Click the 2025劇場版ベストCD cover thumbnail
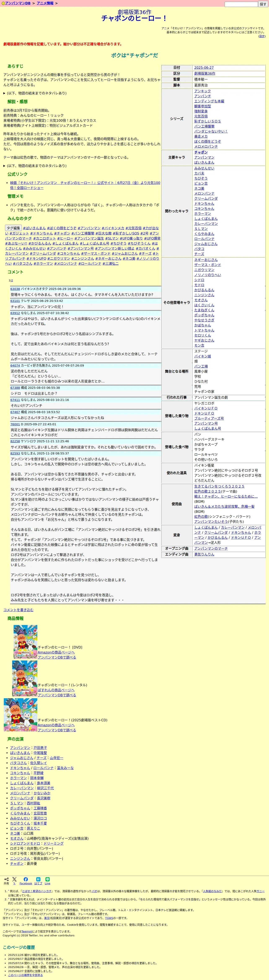The width and height of the screenshot is (269, 980). 21,715
